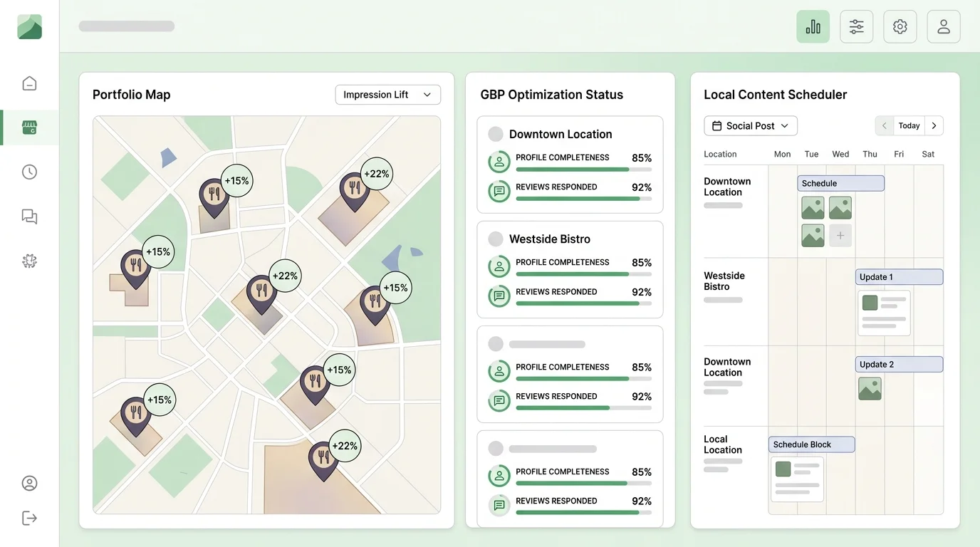Open the account profile sidebar icon
Screen dimensions: 980x547
tap(29, 484)
